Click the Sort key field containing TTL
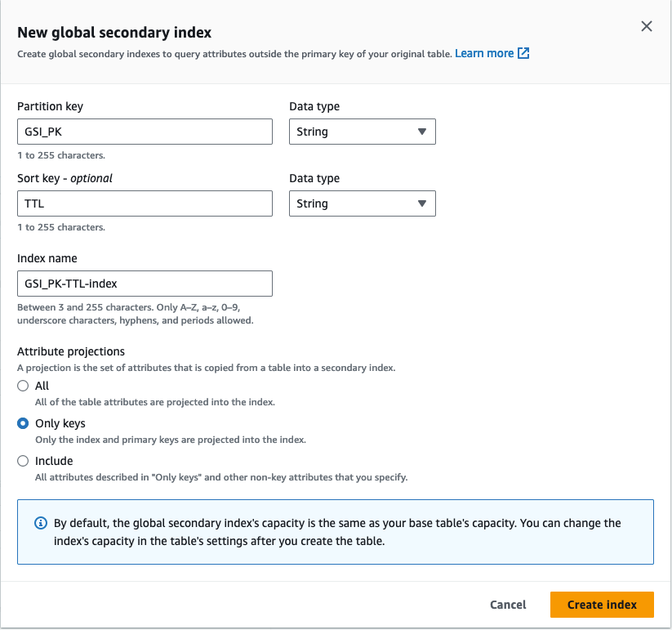The width and height of the screenshot is (672, 630). pos(145,203)
